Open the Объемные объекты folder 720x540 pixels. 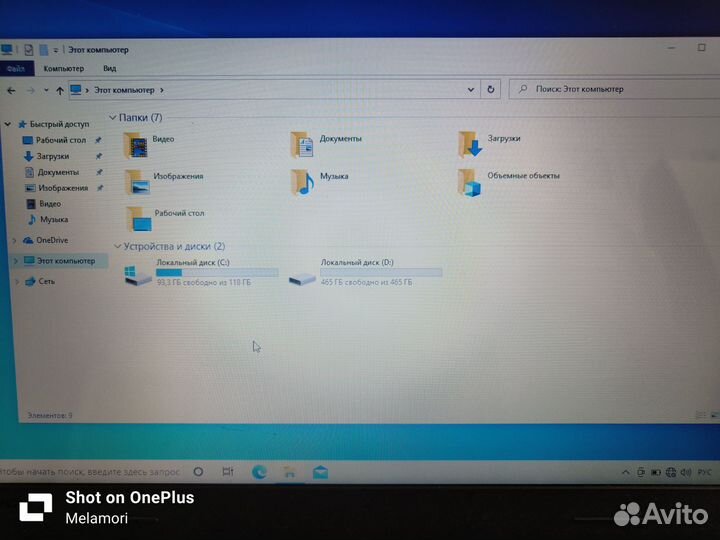click(x=470, y=181)
